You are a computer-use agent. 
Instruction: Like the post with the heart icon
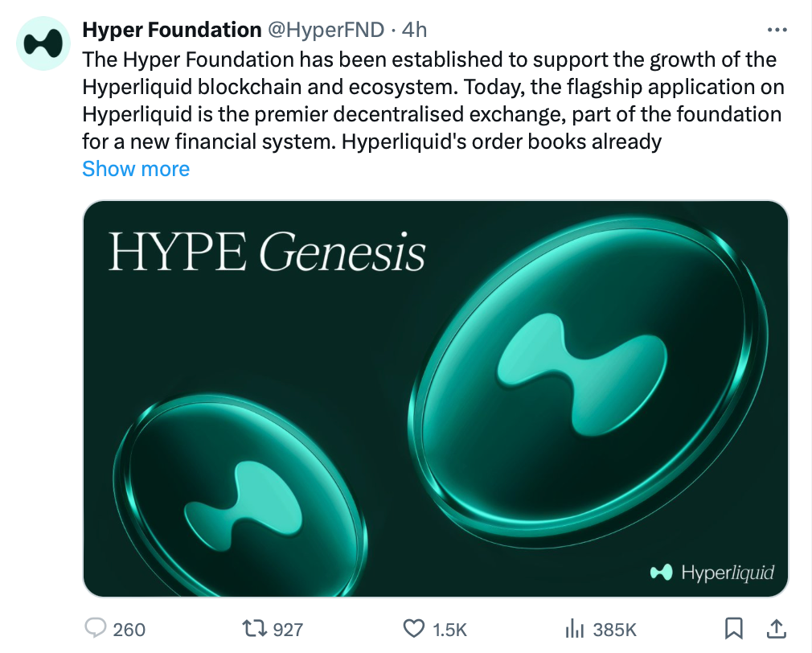tap(414, 629)
